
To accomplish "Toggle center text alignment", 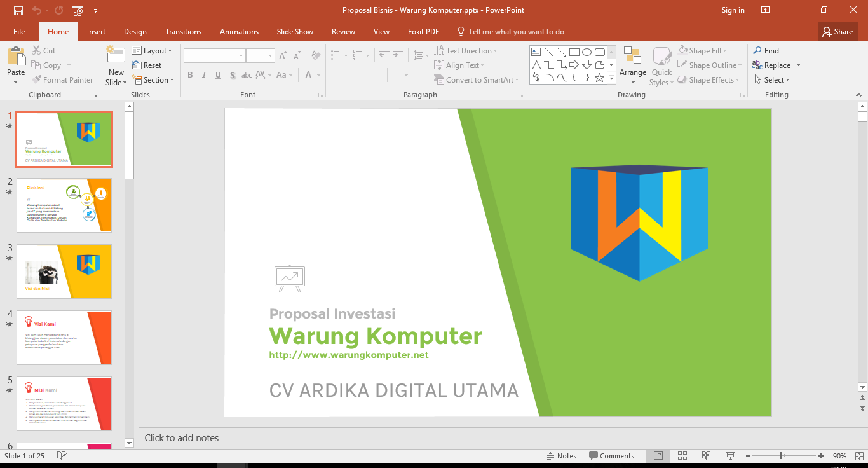I will [349, 75].
